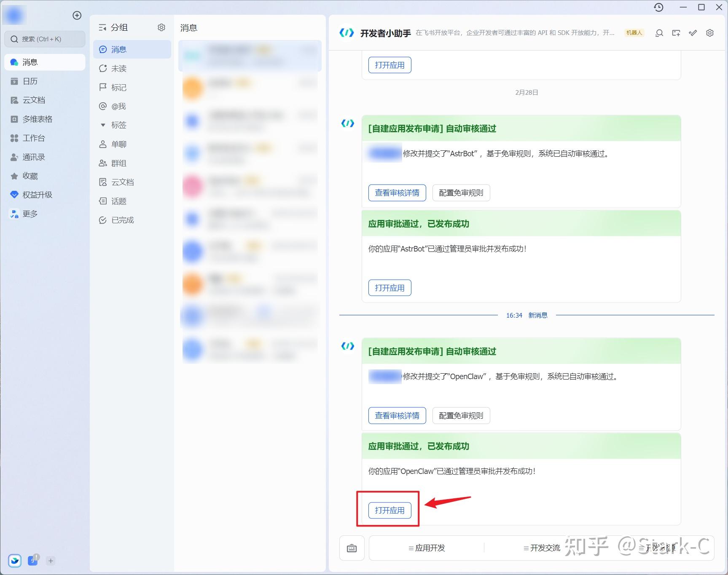Click the checkmark icon in the chat header
The image size is (728, 575).
[693, 33]
